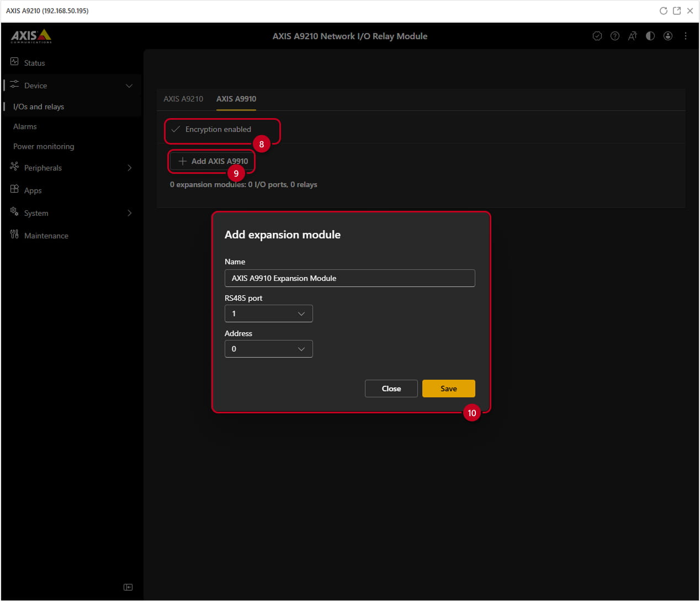
Task: Click the Encryption enabled button
Action: click(211, 129)
